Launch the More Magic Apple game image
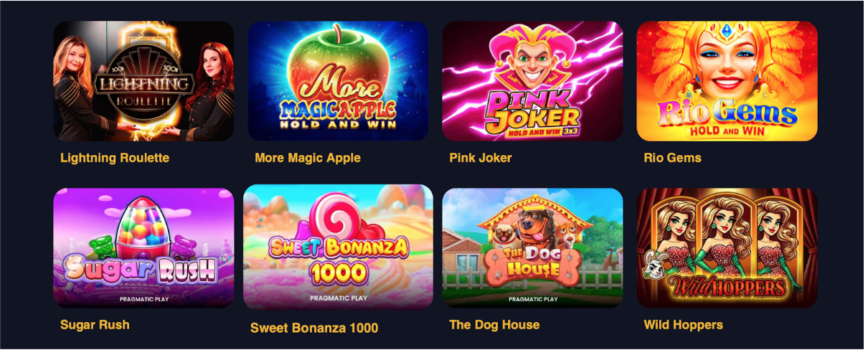Screen dimensions: 868x350 338,81
